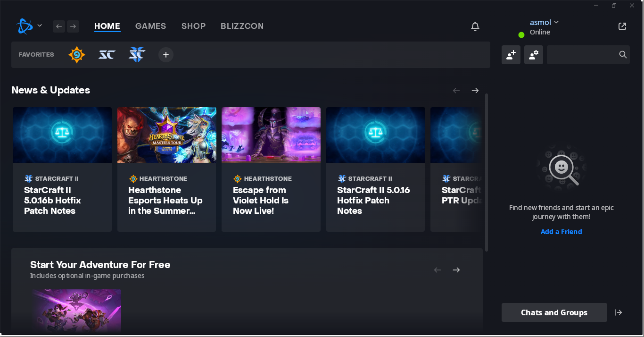Select StarCraft Remastered favorite icon
This screenshot has height=337, width=644.
point(107,55)
